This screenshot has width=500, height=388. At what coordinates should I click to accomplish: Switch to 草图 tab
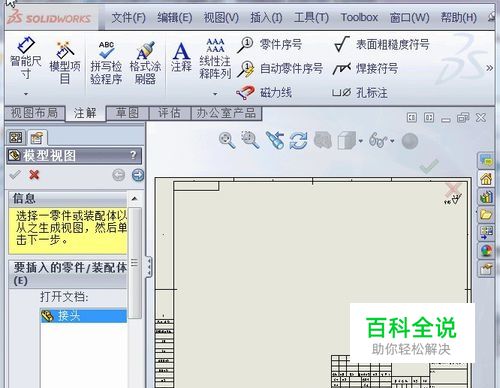pos(128,113)
